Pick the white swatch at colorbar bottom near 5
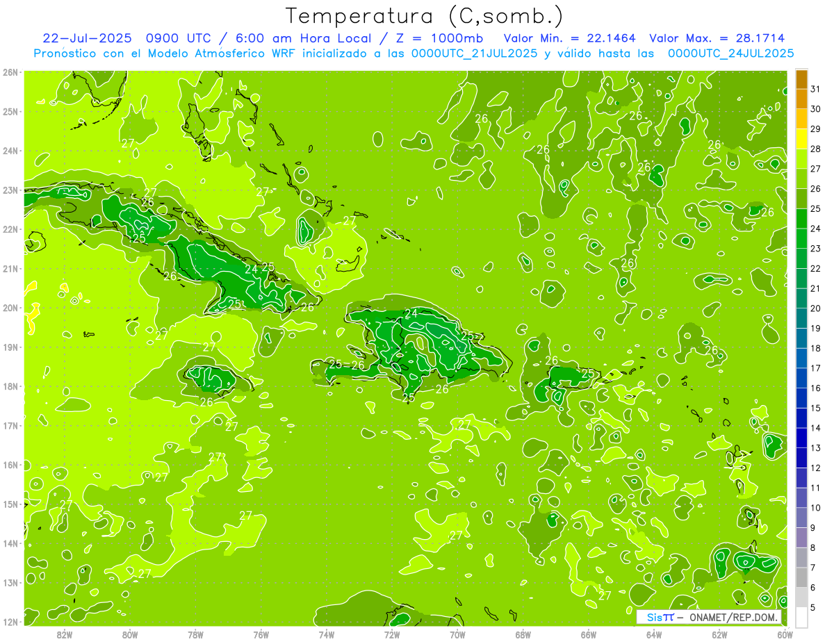Image resolution: width=834 pixels, height=644 pixels. click(x=802, y=617)
